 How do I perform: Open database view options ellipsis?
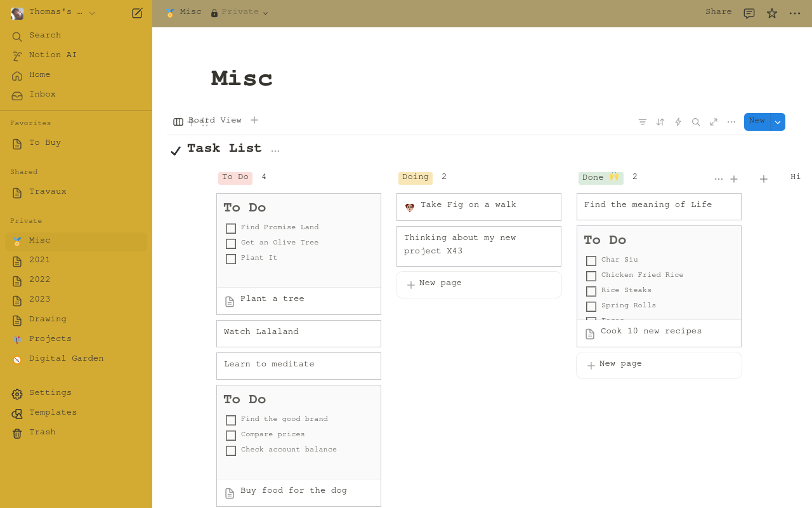(x=731, y=122)
